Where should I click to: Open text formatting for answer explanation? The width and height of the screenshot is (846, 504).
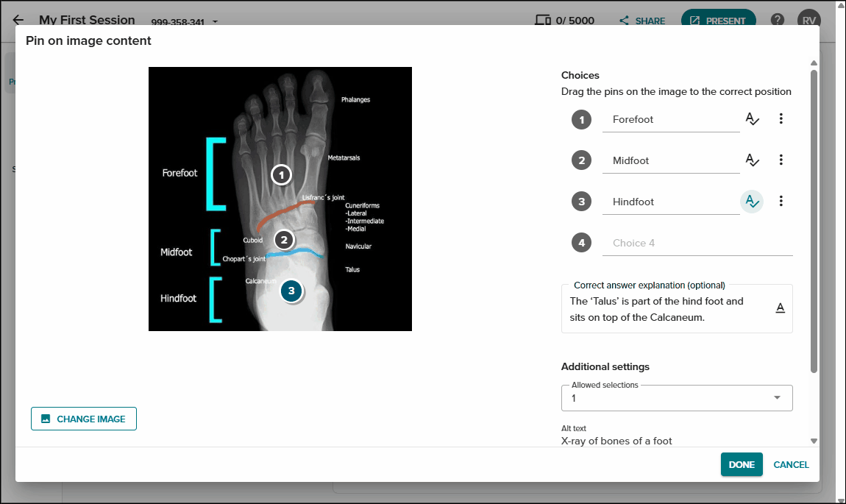(781, 308)
